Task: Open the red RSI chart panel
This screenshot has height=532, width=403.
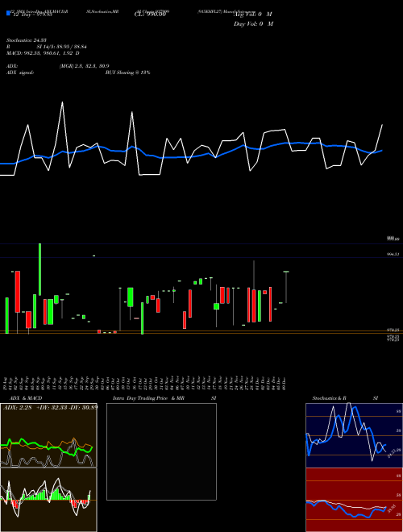Action: (x=354, y=500)
